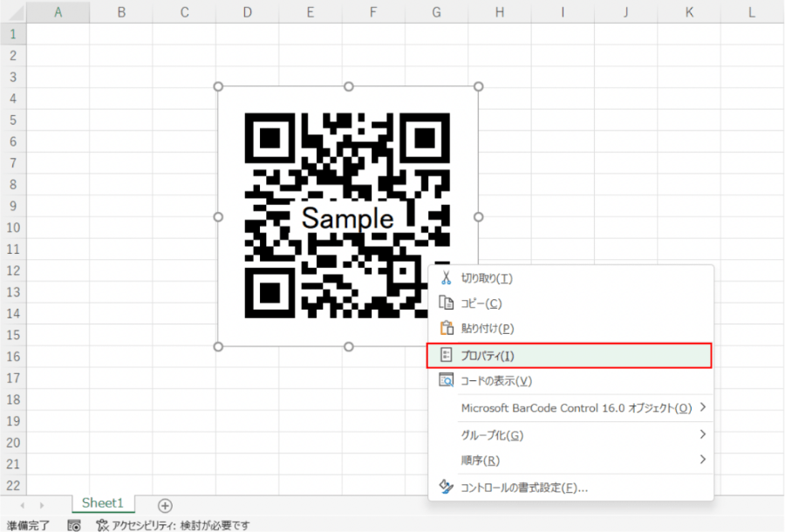
Task: Choose コードの表示(V) menu entry
Action: pos(570,381)
